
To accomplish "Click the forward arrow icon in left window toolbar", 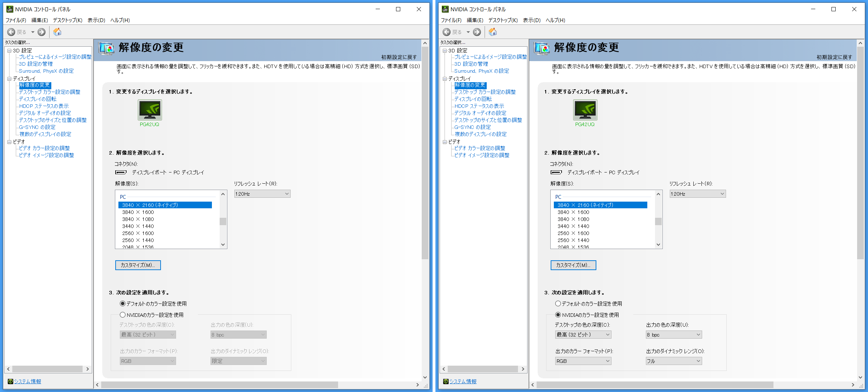I will [x=41, y=32].
